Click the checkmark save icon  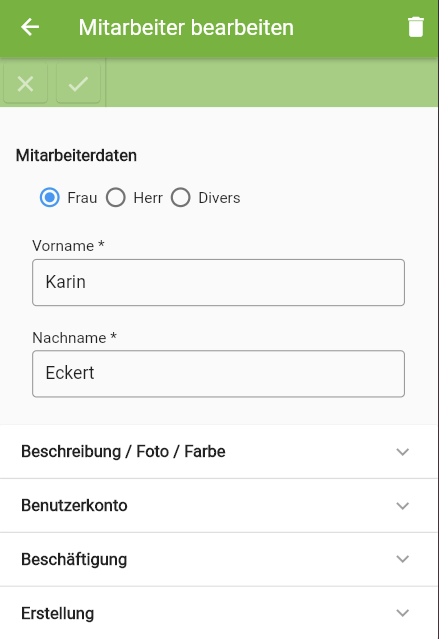pos(78,84)
